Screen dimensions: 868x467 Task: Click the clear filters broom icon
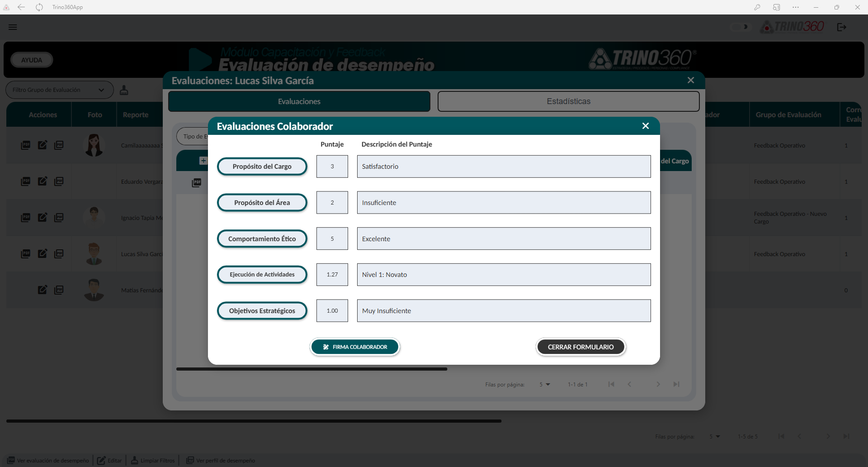(x=124, y=90)
